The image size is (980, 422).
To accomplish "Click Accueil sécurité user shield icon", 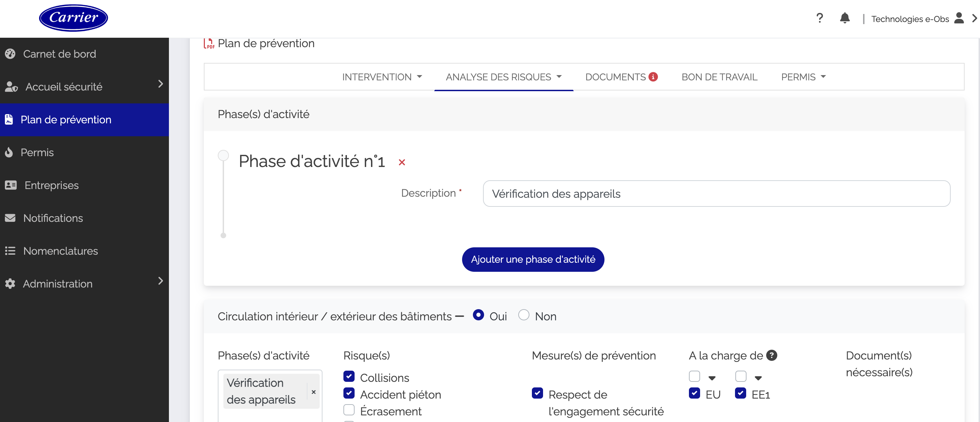I will click(11, 87).
